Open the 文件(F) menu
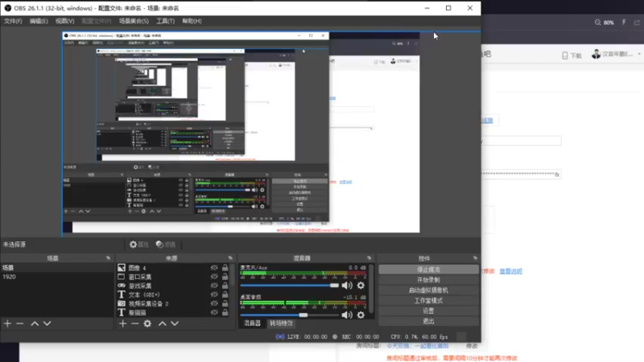The image size is (644, 362). (x=13, y=21)
